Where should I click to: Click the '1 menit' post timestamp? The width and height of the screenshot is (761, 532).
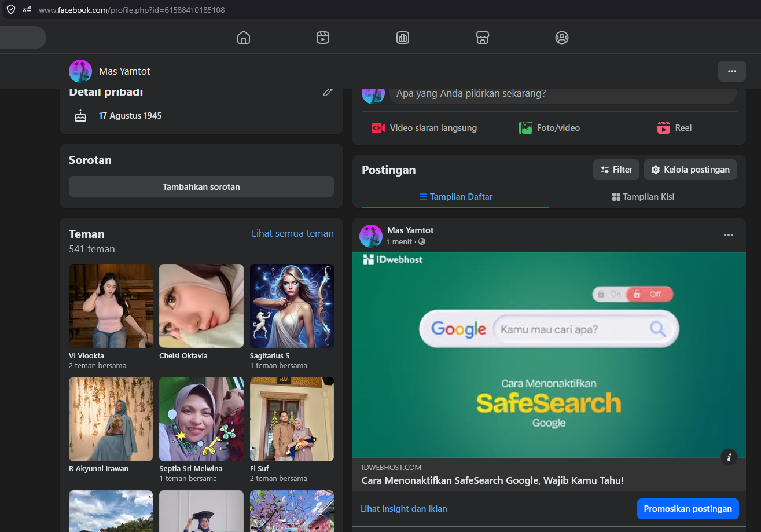(399, 241)
